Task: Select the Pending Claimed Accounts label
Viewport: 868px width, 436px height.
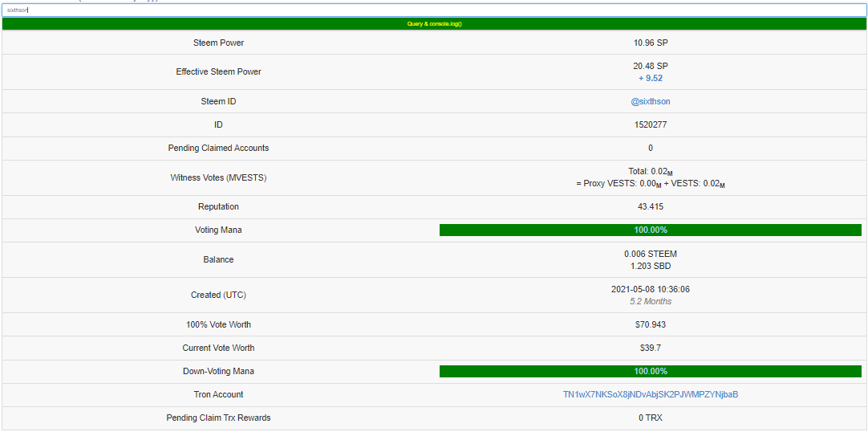Action: (219, 148)
